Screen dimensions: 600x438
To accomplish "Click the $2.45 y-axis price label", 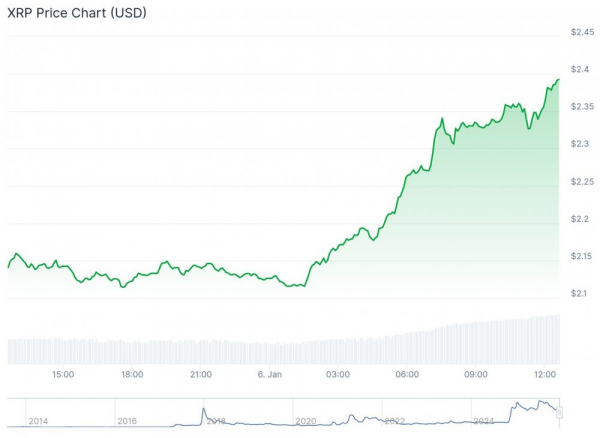I will (582, 32).
